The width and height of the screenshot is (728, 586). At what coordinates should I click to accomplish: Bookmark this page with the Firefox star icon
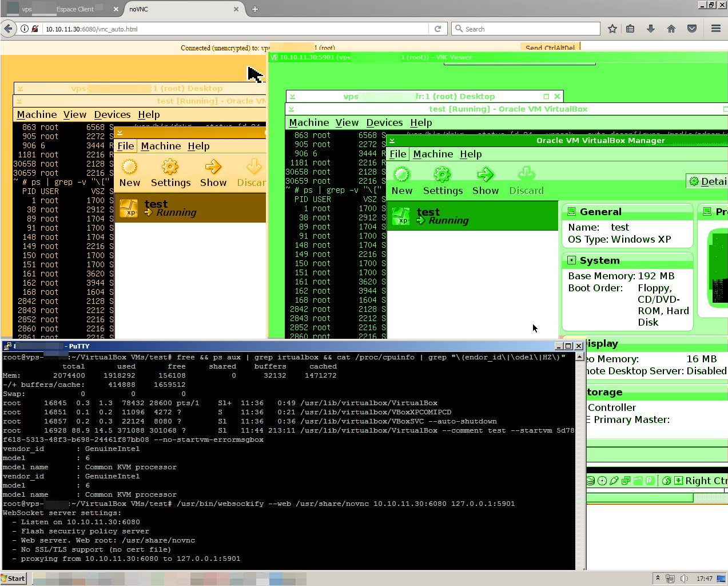612,29
